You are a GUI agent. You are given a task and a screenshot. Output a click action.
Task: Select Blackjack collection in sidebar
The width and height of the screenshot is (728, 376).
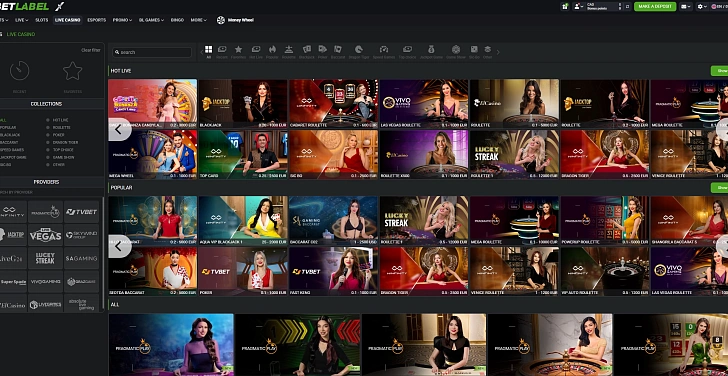pos(9,135)
